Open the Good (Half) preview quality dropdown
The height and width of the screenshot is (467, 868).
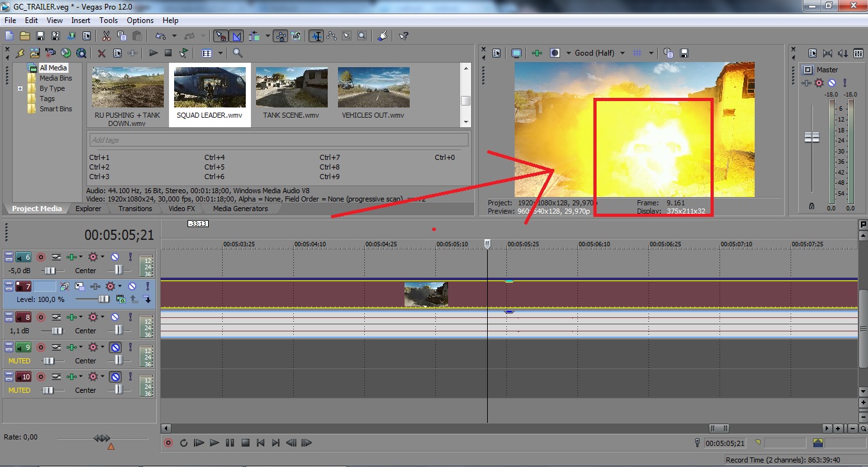[599, 53]
